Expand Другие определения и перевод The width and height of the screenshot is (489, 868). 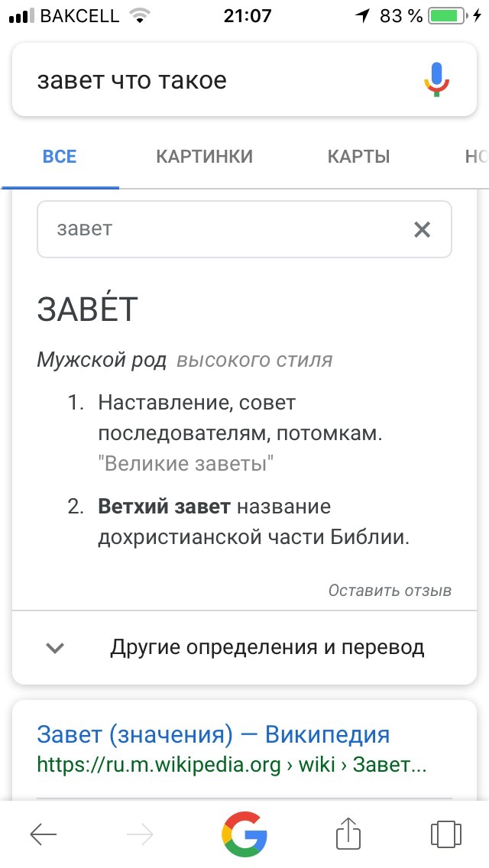pyautogui.click(x=244, y=647)
